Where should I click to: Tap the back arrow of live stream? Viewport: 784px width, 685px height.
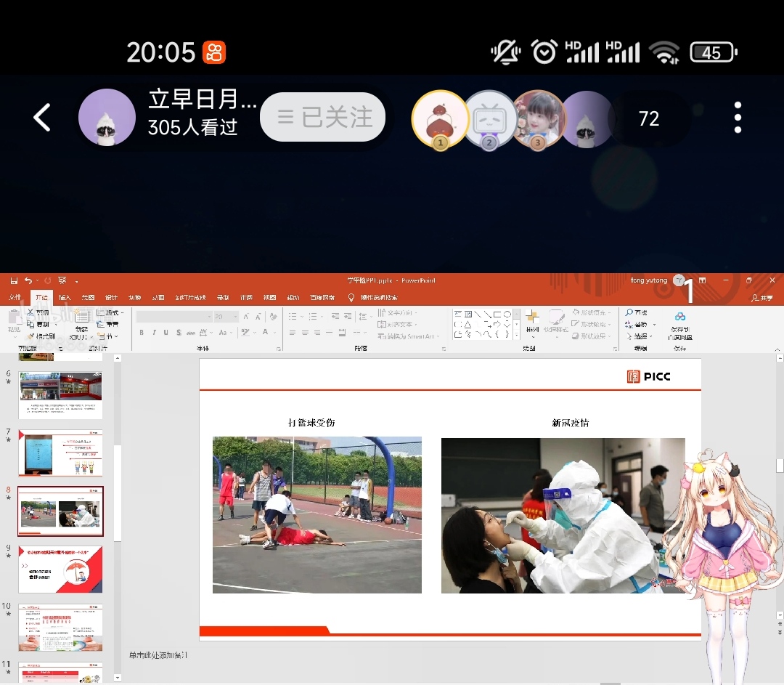click(x=42, y=117)
